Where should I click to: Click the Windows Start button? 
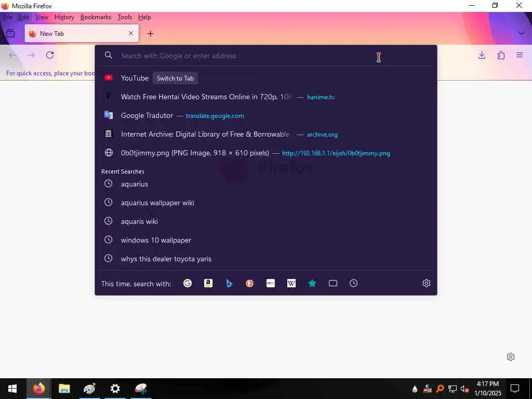point(12,389)
